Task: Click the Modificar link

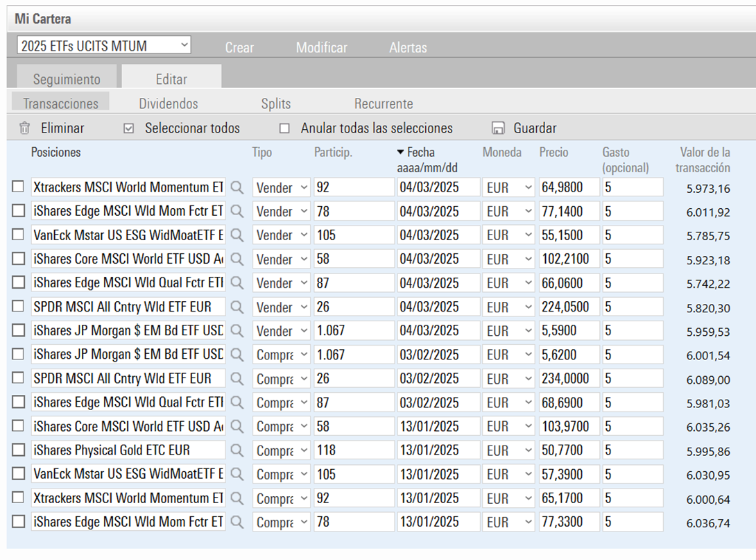Action: click(x=322, y=47)
